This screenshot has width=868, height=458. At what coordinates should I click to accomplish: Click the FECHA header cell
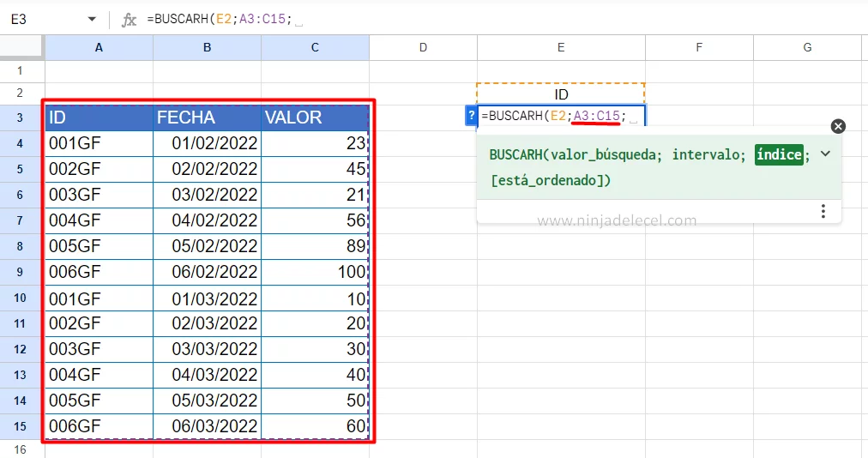(207, 118)
